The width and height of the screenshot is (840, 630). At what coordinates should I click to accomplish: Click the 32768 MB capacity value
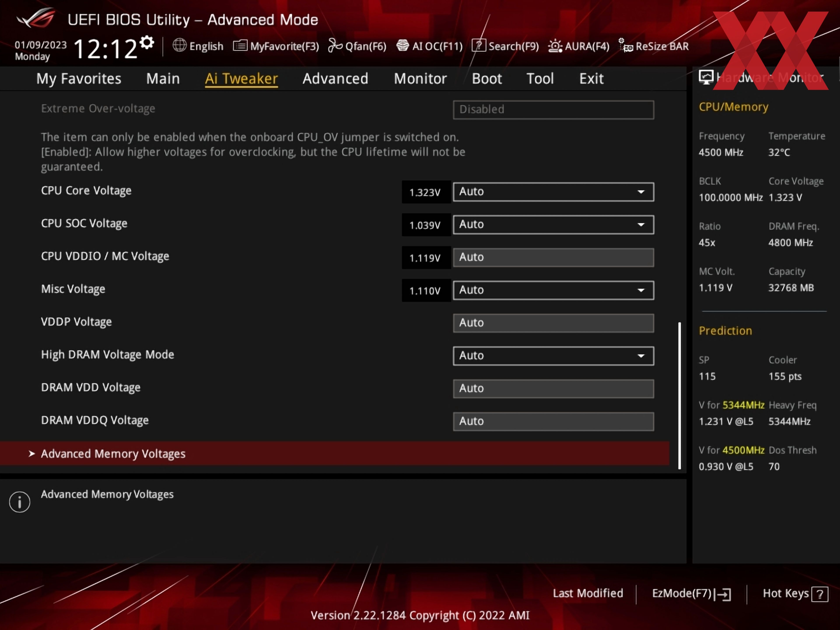click(791, 288)
